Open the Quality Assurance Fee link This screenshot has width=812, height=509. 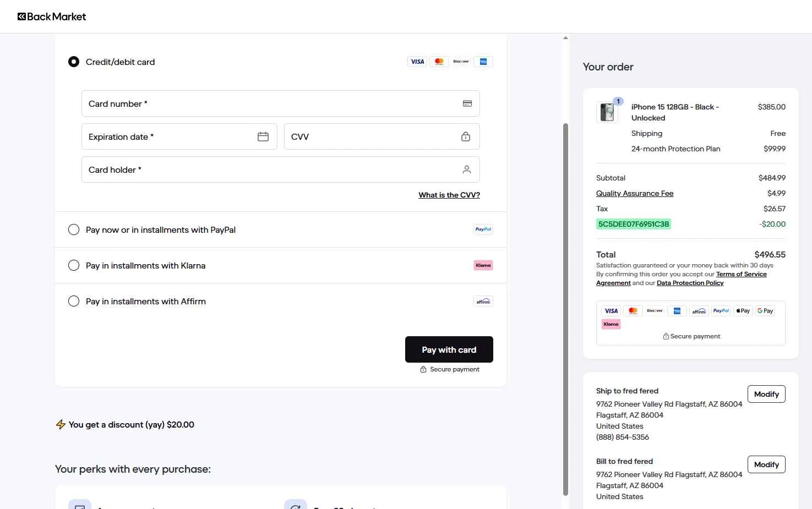point(635,193)
